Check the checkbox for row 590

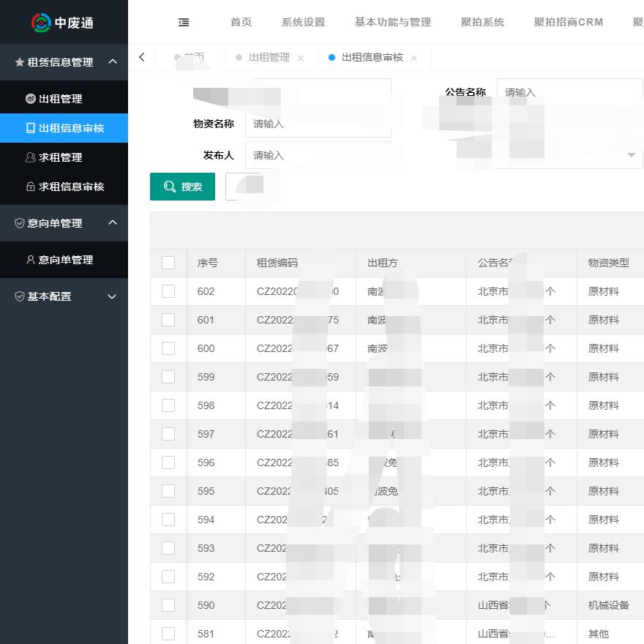pos(168,605)
